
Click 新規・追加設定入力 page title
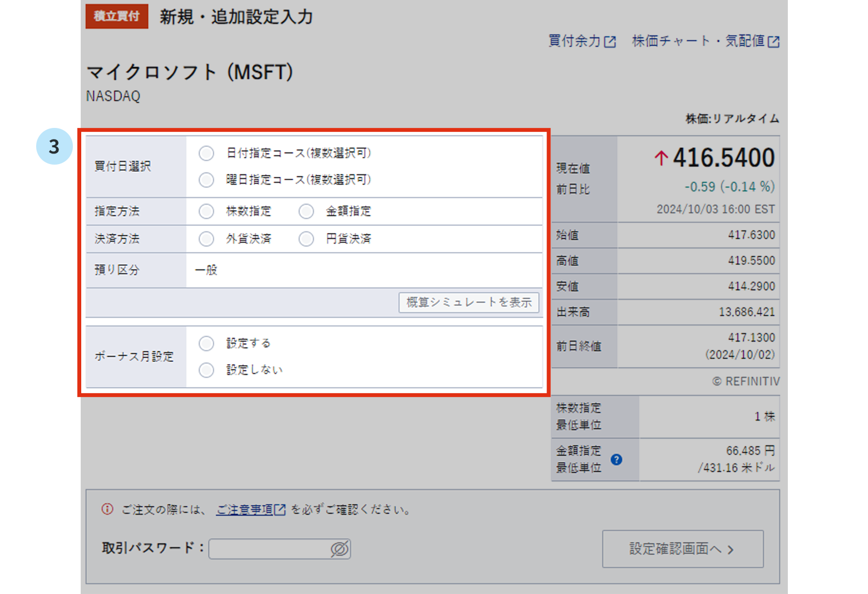click(x=236, y=17)
